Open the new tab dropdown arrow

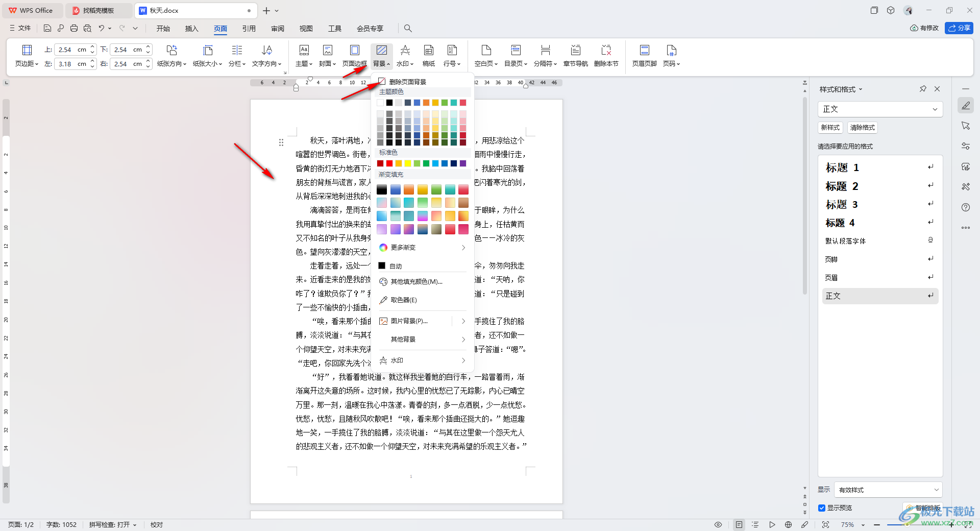(x=277, y=11)
